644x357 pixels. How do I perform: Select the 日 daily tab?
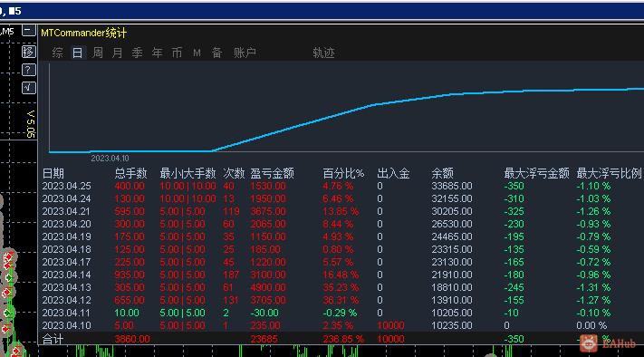(77, 53)
